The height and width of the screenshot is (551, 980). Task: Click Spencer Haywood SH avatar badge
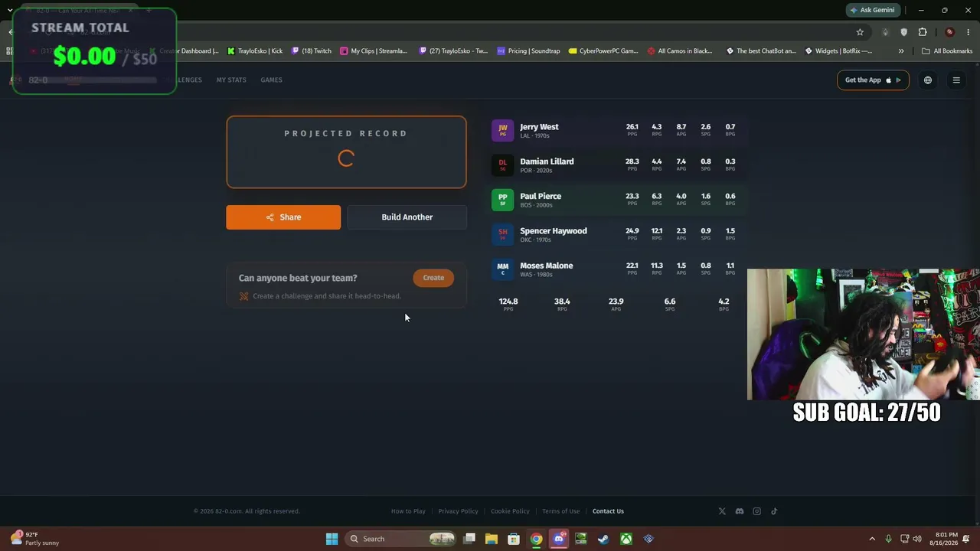point(502,234)
